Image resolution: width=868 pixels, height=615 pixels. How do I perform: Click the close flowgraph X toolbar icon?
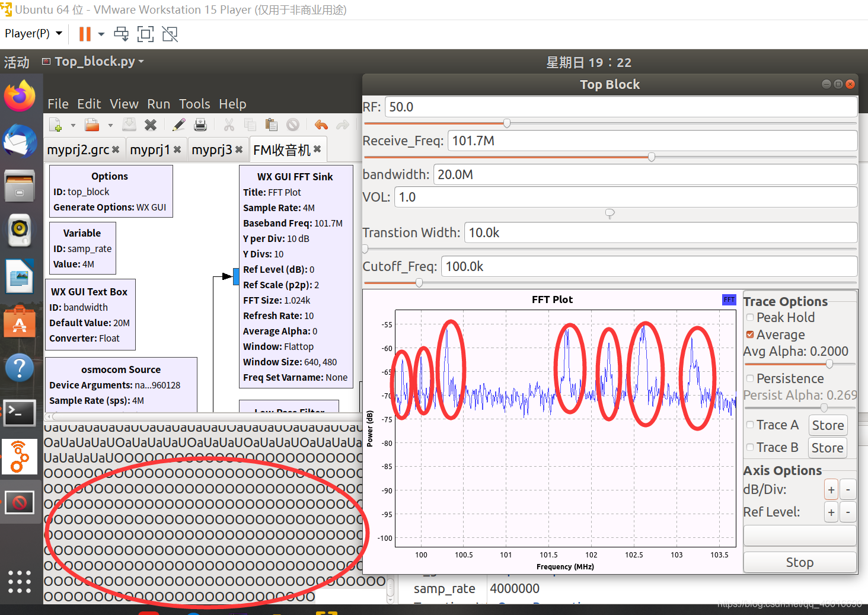151,125
